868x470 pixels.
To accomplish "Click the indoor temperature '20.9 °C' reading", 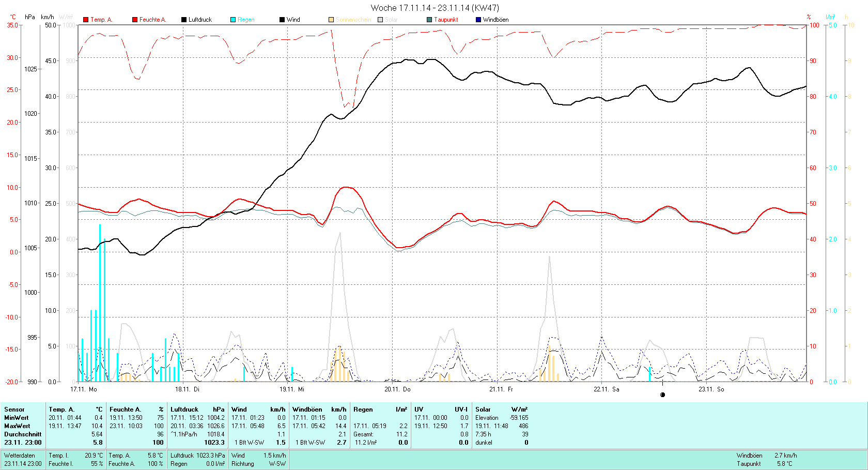I will (94, 456).
